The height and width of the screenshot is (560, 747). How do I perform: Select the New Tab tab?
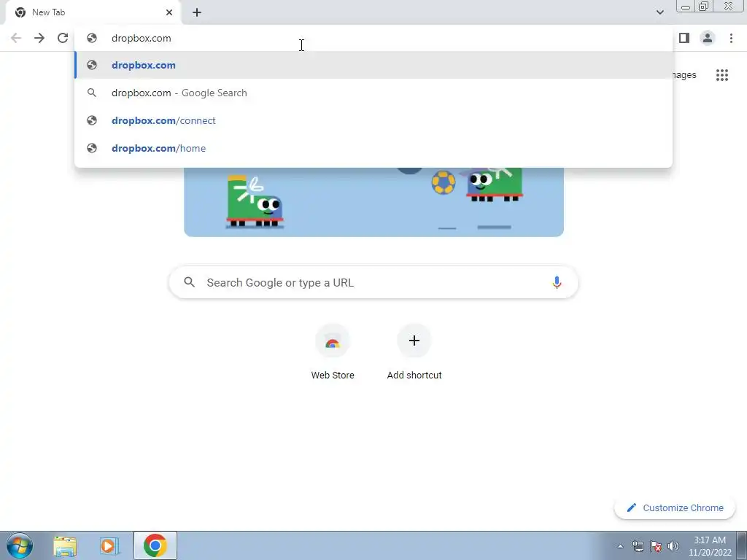(93, 12)
